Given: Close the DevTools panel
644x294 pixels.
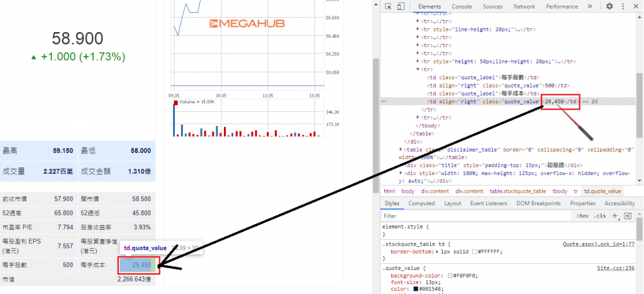Looking at the screenshot, I should pos(635,6).
